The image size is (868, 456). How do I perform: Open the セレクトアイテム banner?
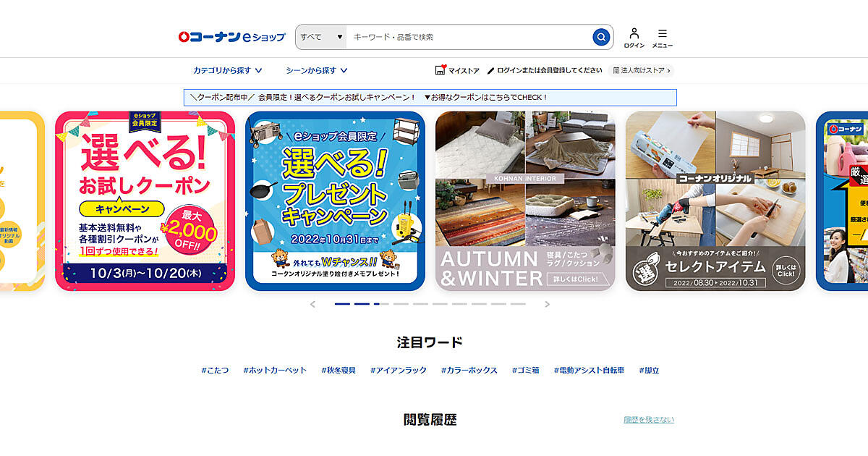pyautogui.click(x=715, y=201)
